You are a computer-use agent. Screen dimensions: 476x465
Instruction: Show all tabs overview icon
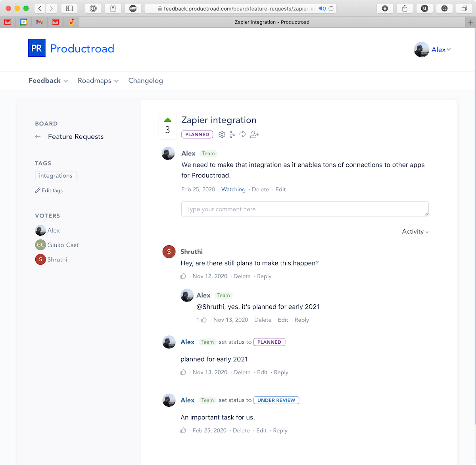click(464, 8)
